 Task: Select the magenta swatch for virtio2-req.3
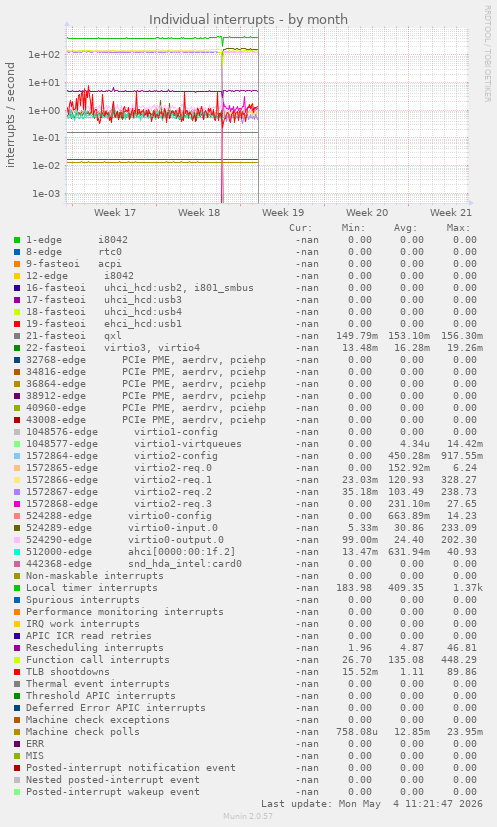(x=17, y=504)
